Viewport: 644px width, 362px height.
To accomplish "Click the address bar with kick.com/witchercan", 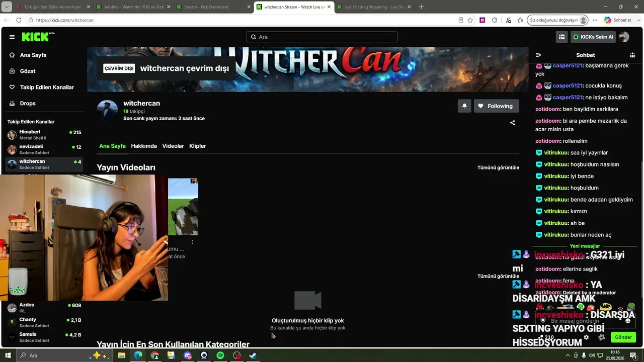I will coord(242,20).
